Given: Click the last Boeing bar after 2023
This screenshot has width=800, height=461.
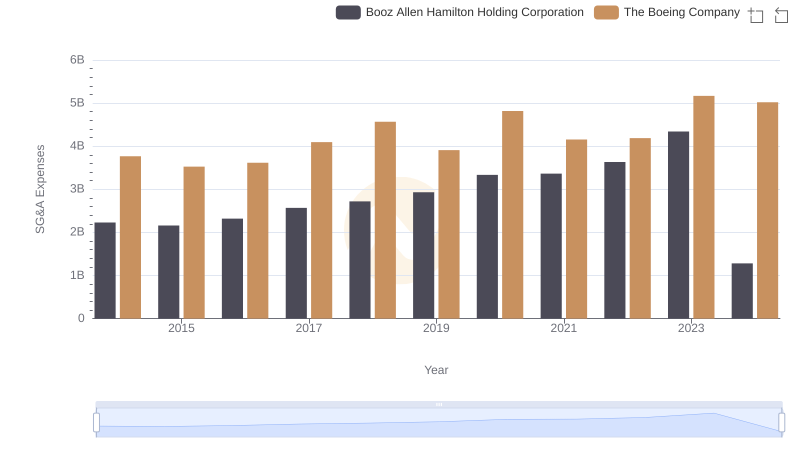Looking at the screenshot, I should point(768,210).
